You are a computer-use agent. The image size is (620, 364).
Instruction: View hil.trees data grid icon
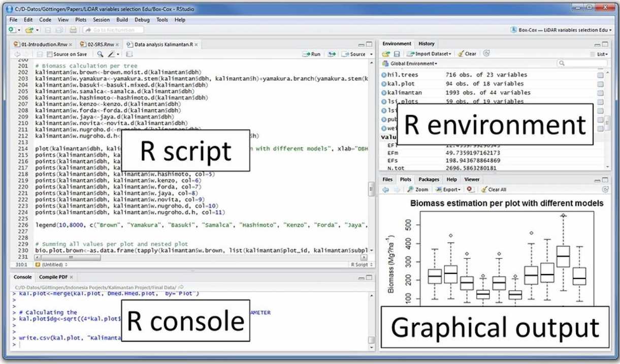[x=601, y=75]
